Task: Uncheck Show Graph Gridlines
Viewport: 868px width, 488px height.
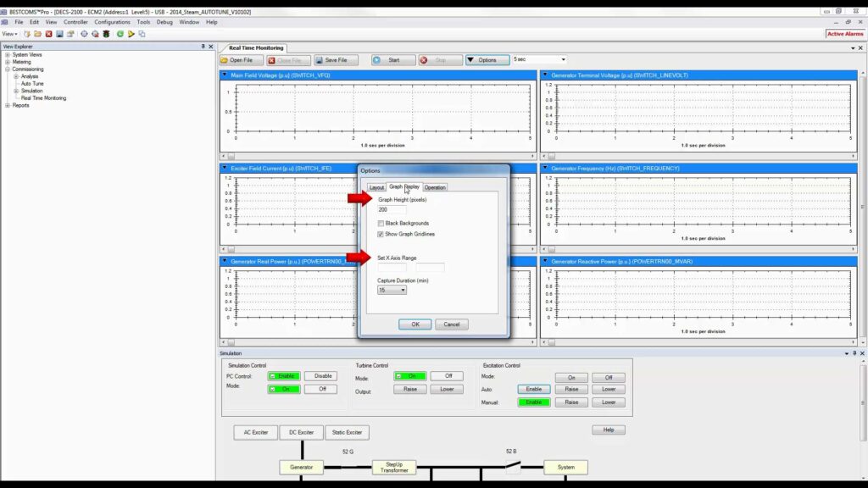Action: pos(381,233)
